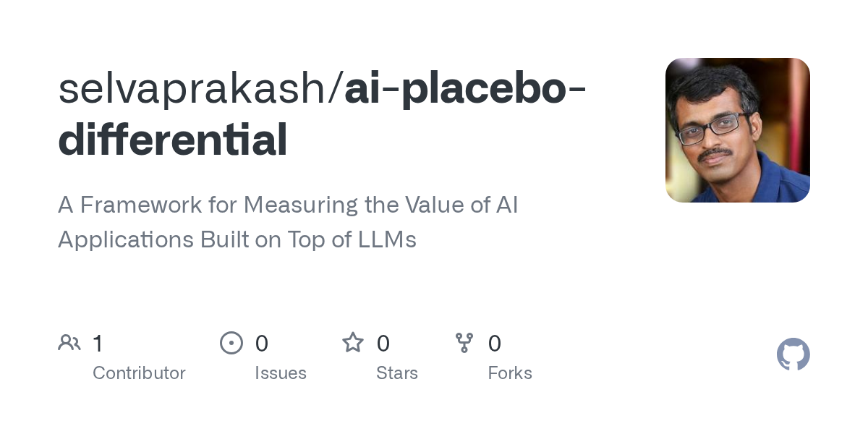Select the 'Stars' label
Image resolution: width=868 pixels, height=434 pixels.
pos(397,373)
